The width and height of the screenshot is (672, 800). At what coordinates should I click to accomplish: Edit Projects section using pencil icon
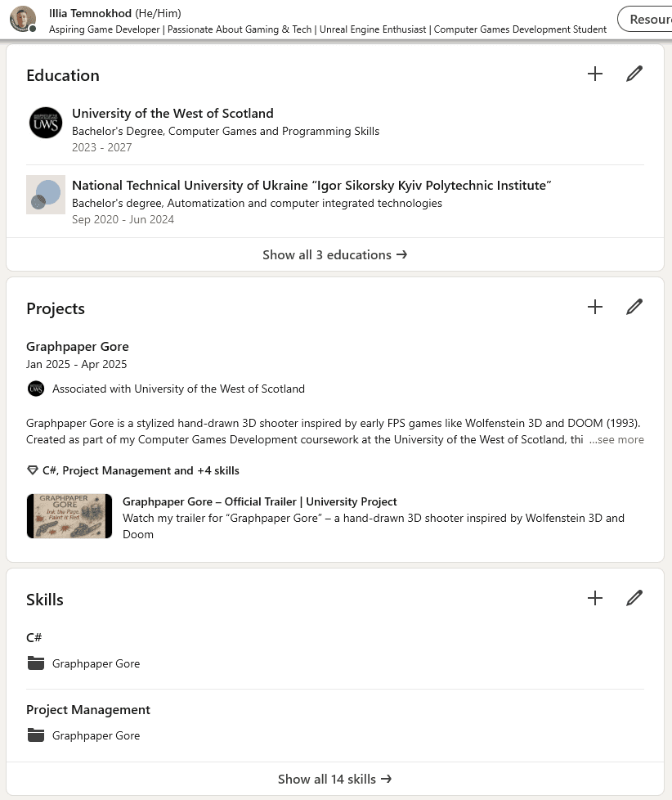[634, 307]
